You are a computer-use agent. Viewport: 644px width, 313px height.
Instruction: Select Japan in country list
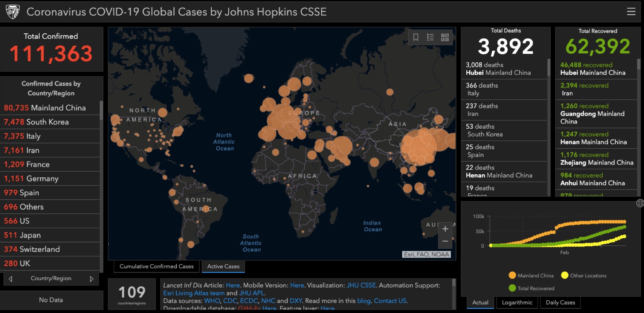(x=50, y=235)
